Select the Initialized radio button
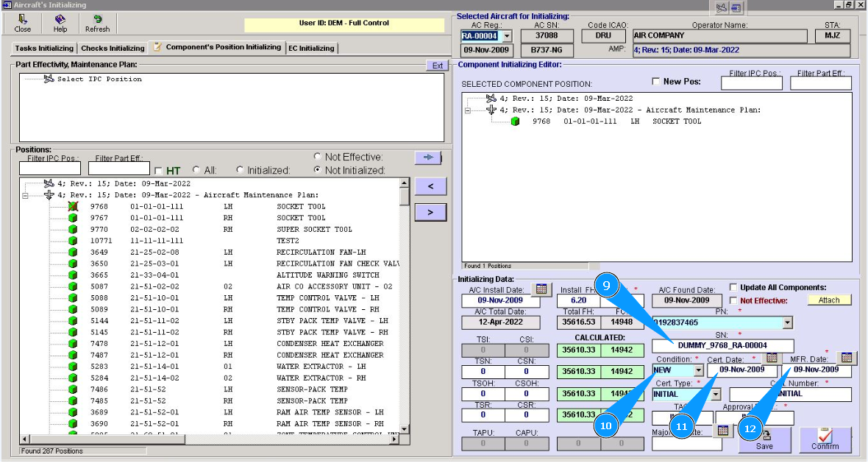This screenshot has width=868, height=466. pyautogui.click(x=240, y=170)
